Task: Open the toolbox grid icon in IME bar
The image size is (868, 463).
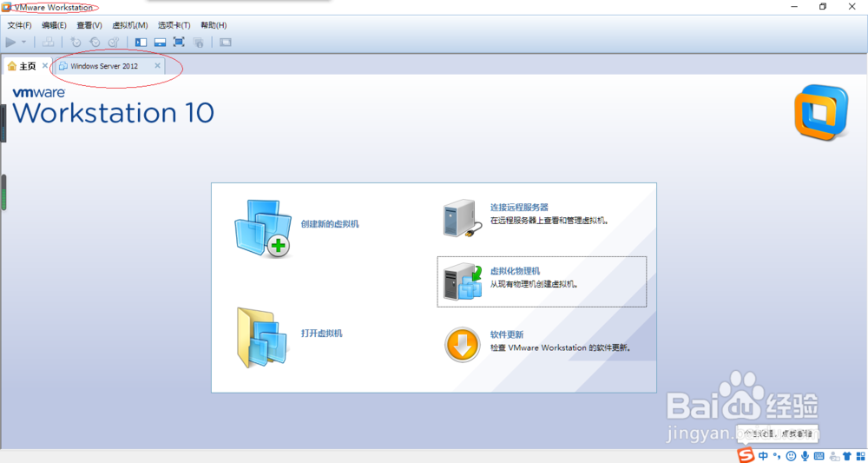Action: [x=860, y=456]
